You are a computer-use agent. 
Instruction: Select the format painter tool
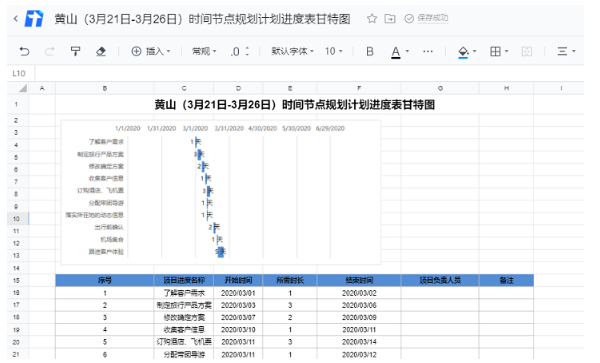(x=75, y=51)
